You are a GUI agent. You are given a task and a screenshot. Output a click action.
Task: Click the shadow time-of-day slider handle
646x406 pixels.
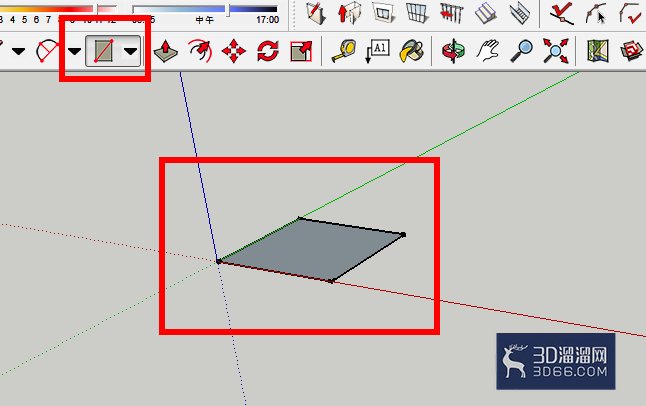(227, 10)
